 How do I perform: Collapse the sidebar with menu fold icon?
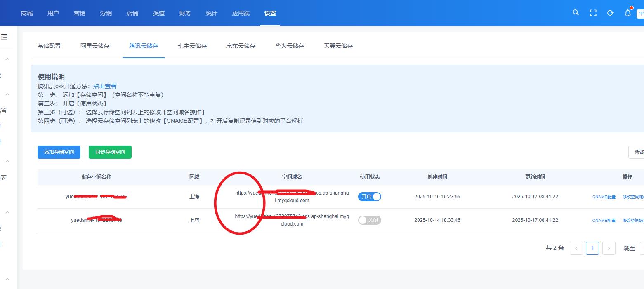point(4,37)
